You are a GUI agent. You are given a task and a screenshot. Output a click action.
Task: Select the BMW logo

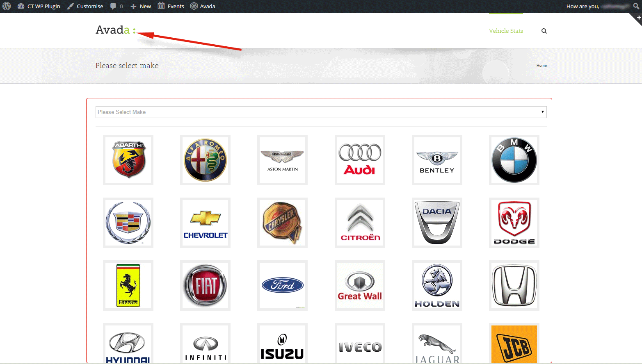pos(514,160)
